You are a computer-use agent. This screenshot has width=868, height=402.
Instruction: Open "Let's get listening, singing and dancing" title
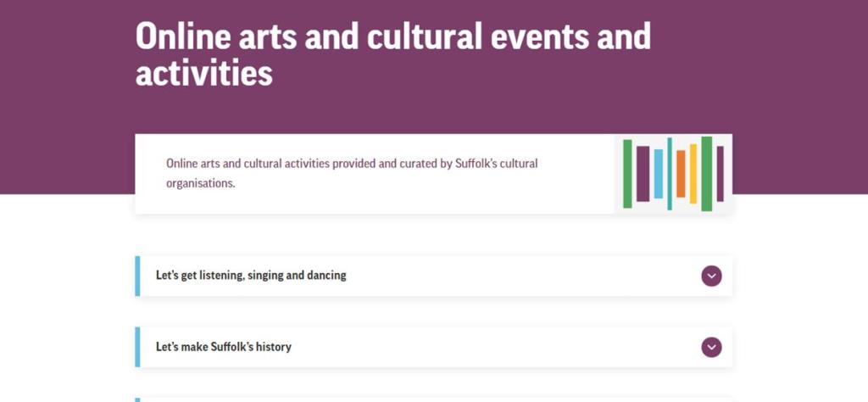pyautogui.click(x=251, y=276)
